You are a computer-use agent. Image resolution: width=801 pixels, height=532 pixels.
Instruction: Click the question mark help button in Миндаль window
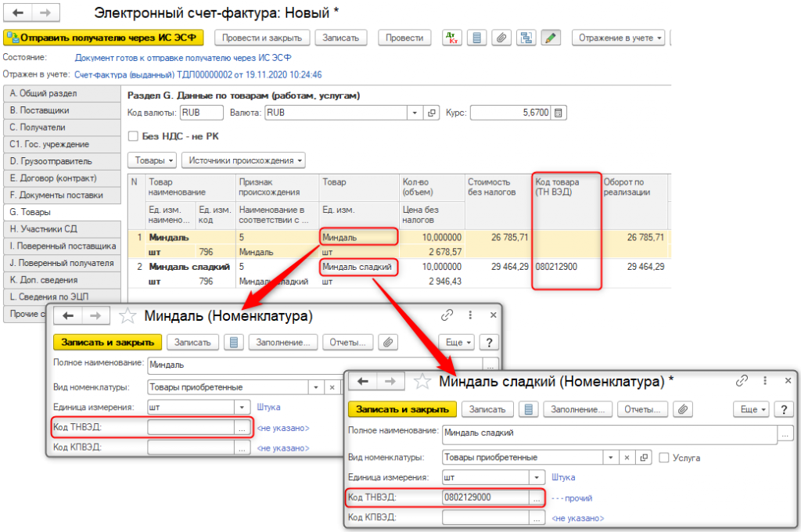[x=488, y=342]
